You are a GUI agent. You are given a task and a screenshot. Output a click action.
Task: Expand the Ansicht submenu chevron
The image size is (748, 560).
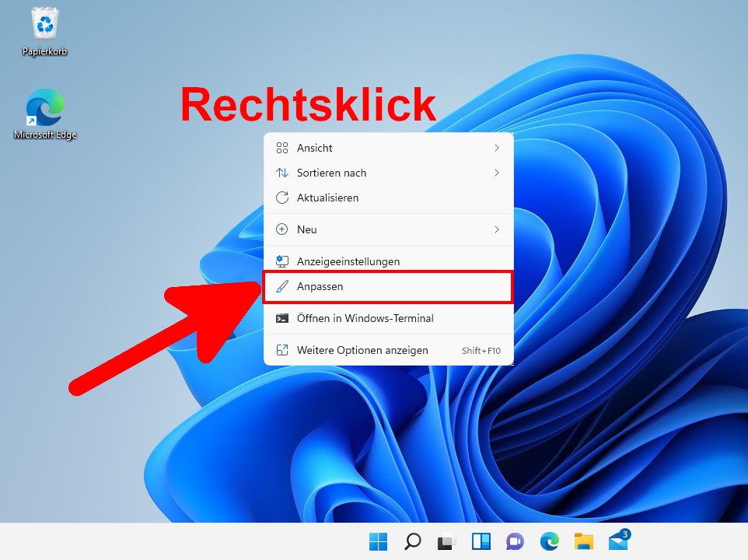point(498,148)
